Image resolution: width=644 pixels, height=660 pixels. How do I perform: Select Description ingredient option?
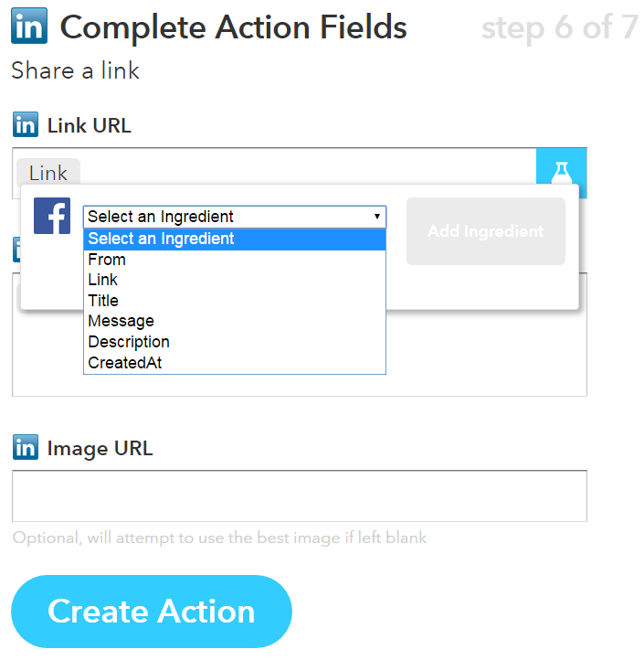coord(129,342)
